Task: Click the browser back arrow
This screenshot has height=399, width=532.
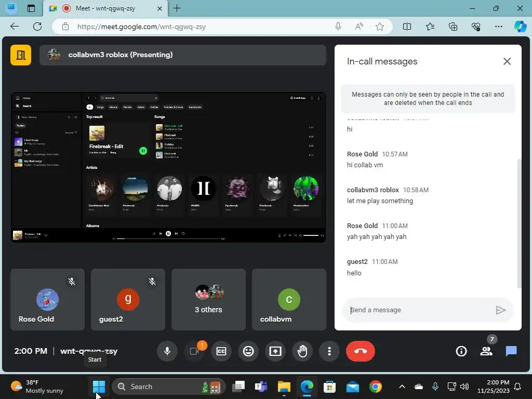Action: (14, 26)
